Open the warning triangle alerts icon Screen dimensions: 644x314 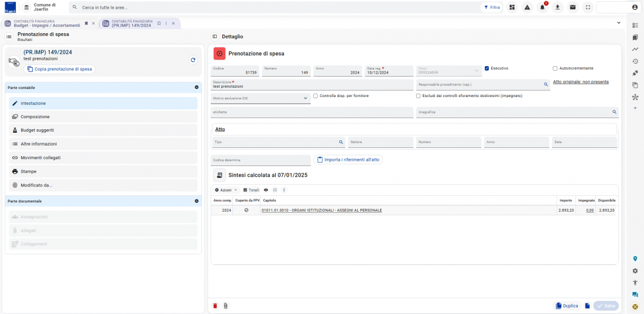click(527, 8)
